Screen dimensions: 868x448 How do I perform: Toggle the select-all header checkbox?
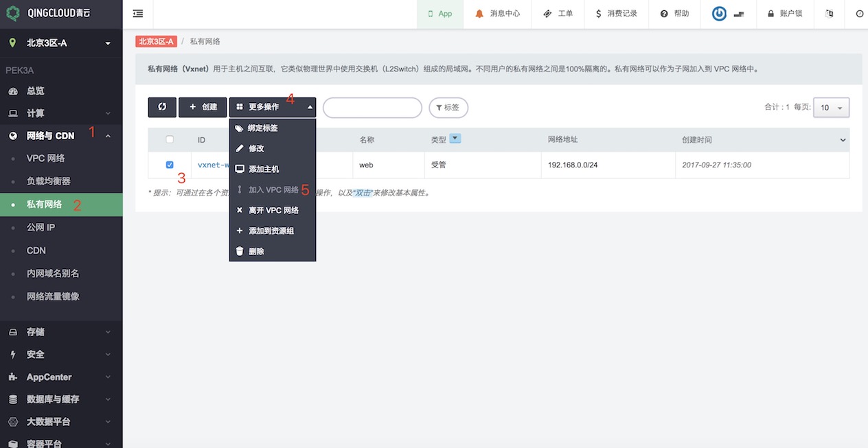(x=170, y=139)
